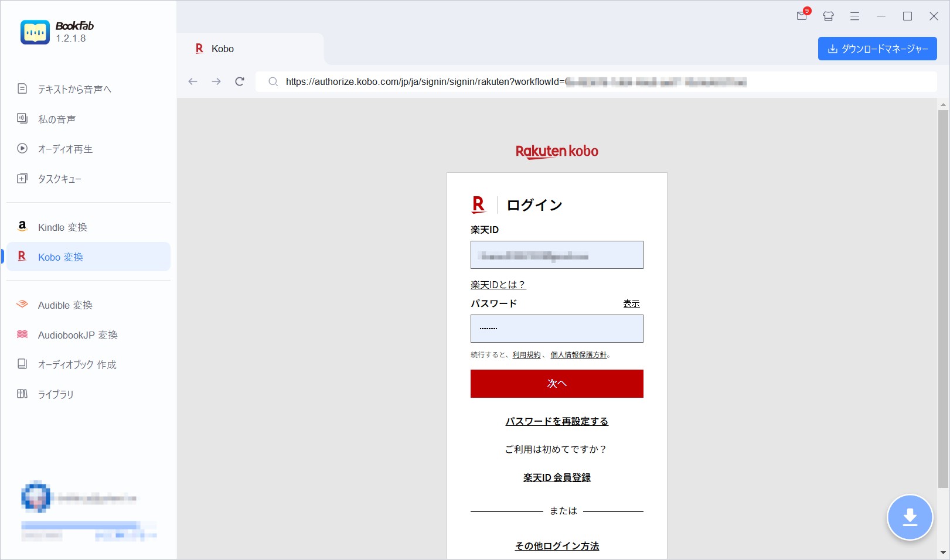
Task: Select Audible 変換 in sidebar
Action: pyautogui.click(x=65, y=305)
